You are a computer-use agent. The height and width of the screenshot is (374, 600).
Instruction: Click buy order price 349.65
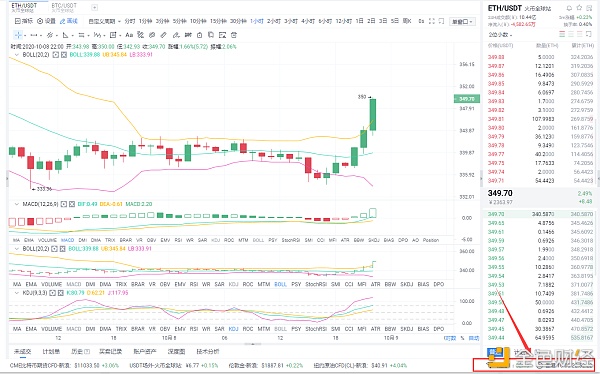[496, 223]
